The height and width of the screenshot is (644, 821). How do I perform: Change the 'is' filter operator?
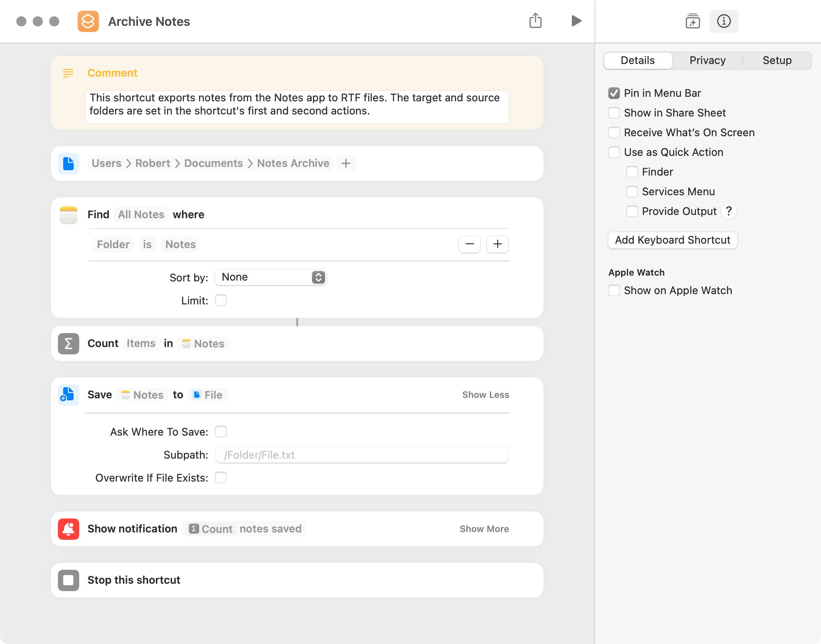147,244
